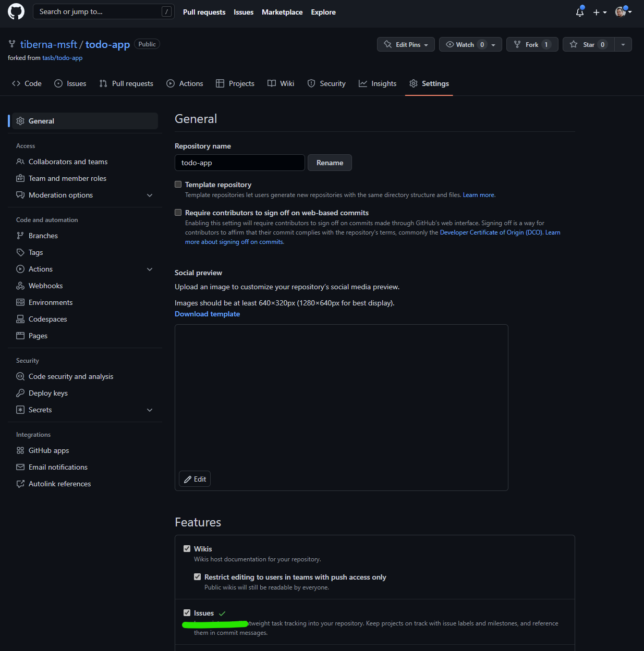The image size is (644, 651).
Task: Select the Webhooks sidebar icon
Action: click(20, 286)
